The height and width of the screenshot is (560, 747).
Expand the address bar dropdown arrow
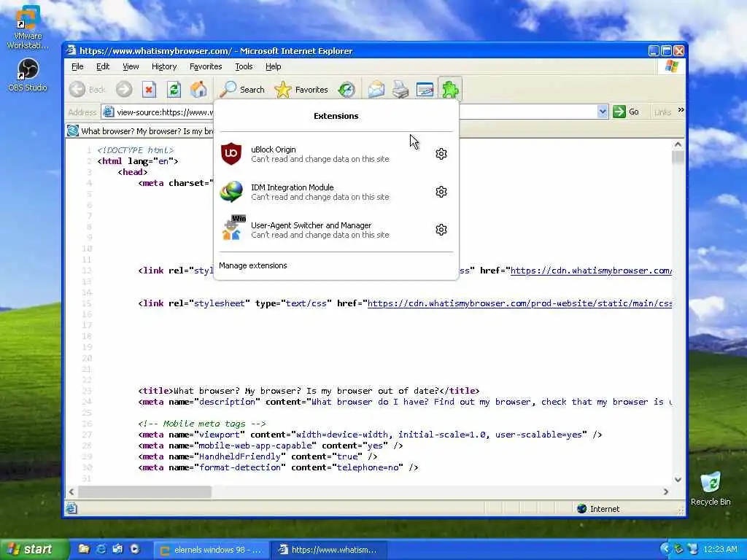click(x=603, y=112)
